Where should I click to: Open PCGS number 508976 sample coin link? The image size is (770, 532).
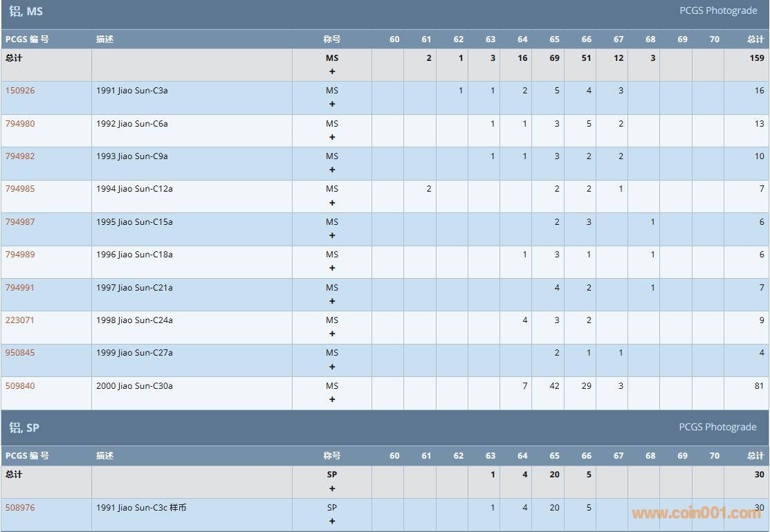click(x=20, y=508)
